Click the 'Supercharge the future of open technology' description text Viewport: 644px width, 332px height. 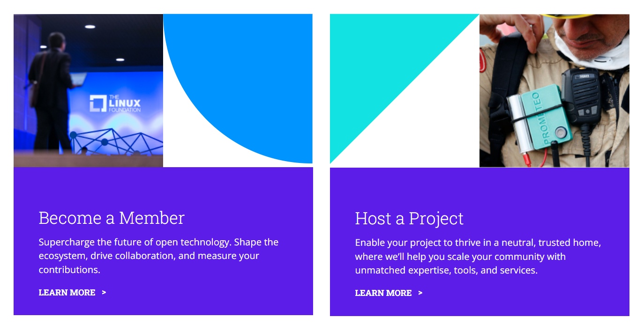pyautogui.click(x=158, y=256)
